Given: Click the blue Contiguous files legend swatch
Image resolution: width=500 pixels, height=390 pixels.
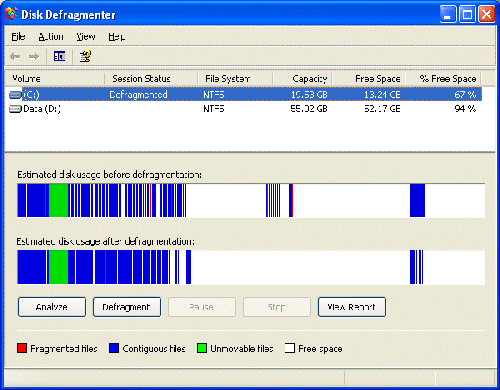Looking at the screenshot, I should [x=114, y=348].
